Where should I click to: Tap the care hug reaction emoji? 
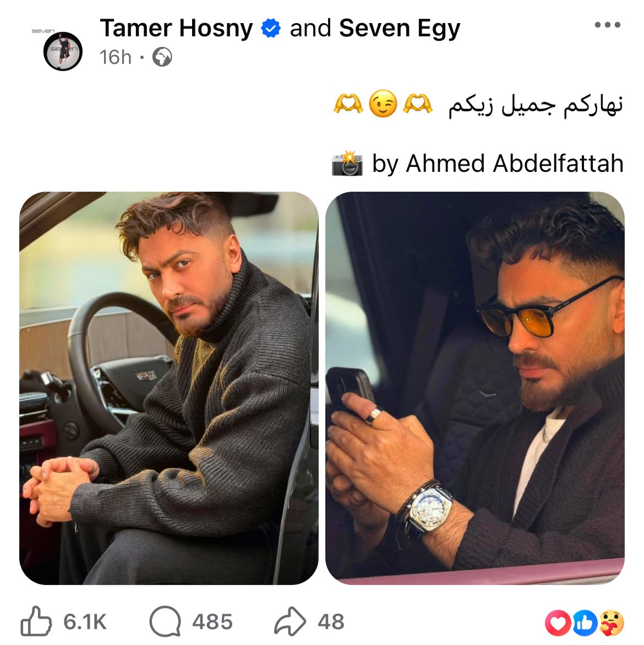[x=612, y=623]
